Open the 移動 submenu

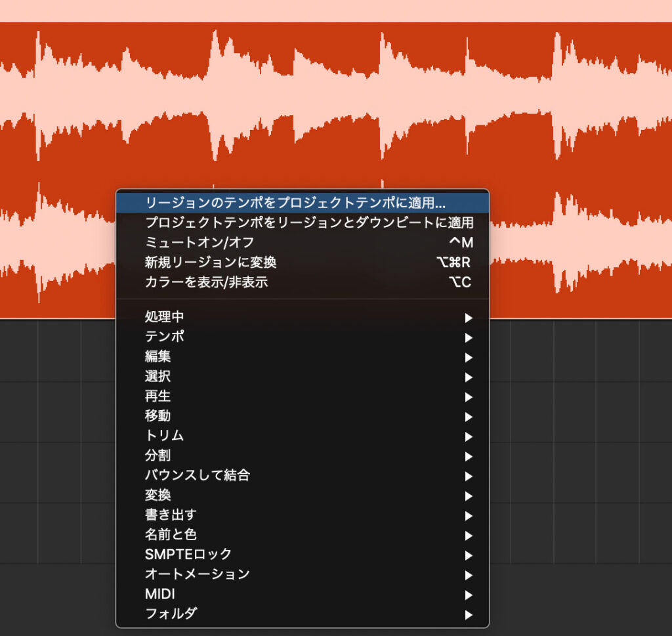[303, 415]
